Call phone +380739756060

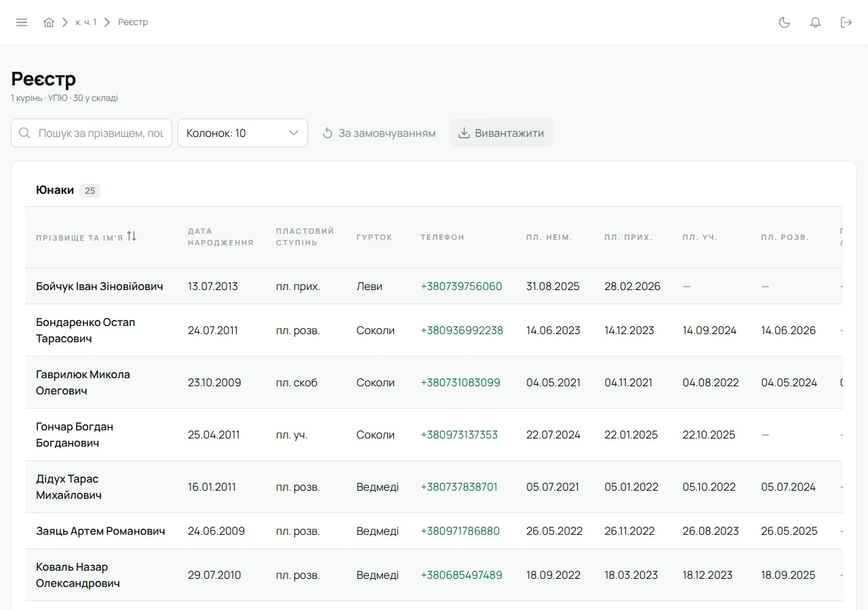(461, 286)
